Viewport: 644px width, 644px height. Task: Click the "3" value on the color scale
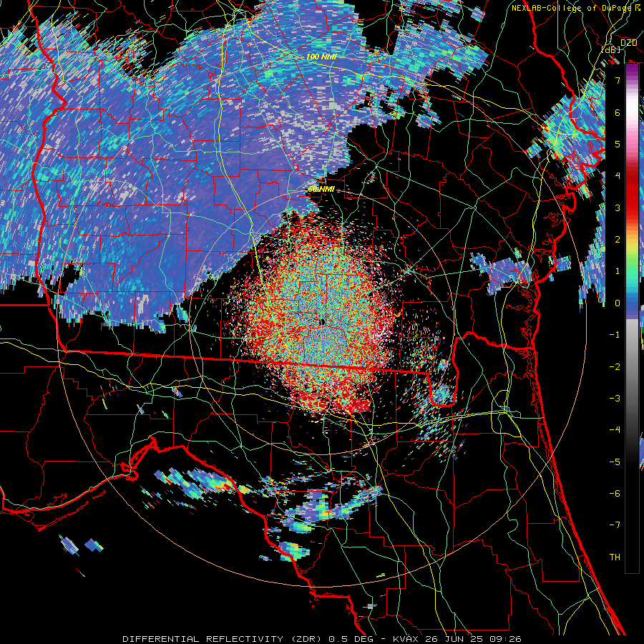[618, 208]
